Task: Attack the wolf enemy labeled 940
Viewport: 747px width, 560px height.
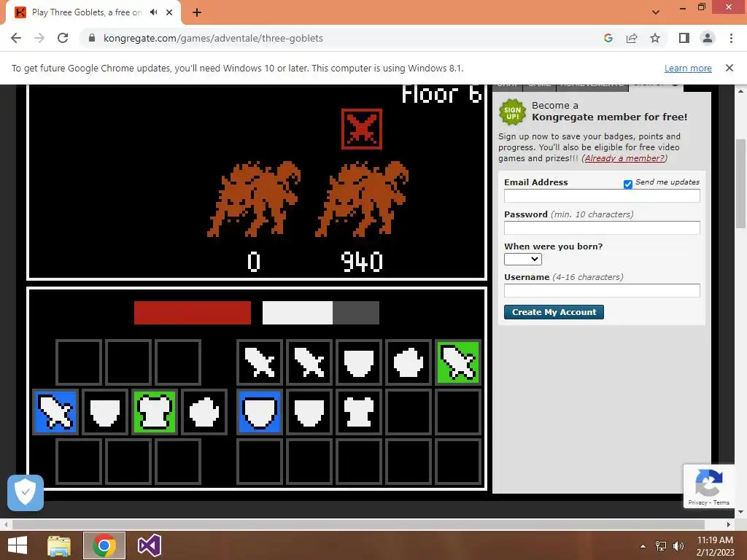Action: click(362, 199)
